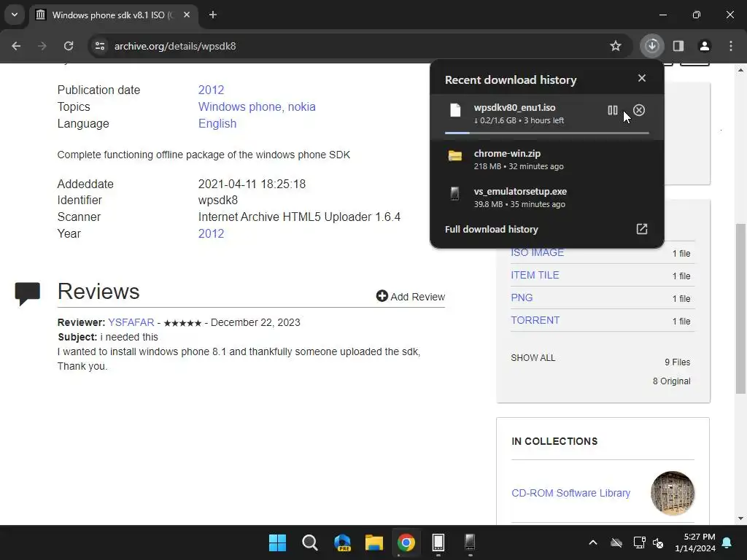Click the network tray icon
Screen dimensions: 747x560
(639, 542)
